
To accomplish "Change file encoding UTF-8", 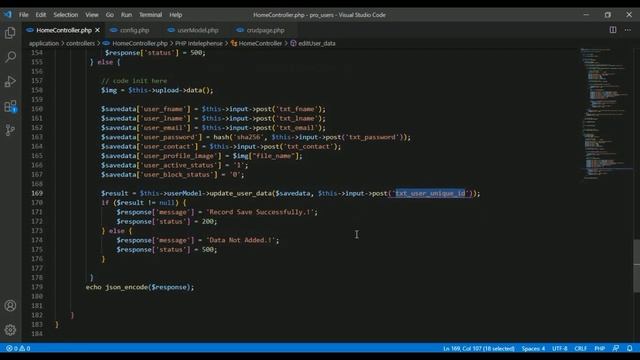I will pos(560,348).
